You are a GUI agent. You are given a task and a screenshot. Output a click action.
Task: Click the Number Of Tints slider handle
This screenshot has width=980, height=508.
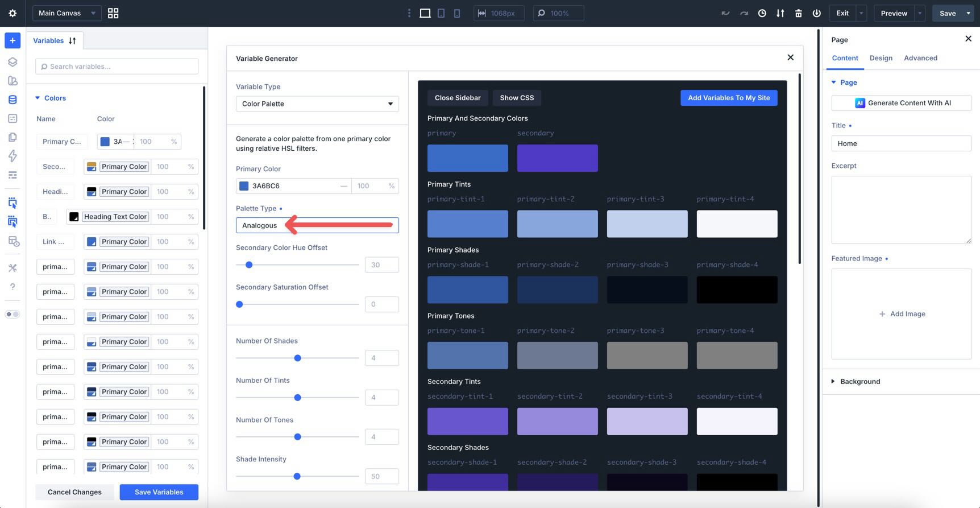click(x=297, y=398)
